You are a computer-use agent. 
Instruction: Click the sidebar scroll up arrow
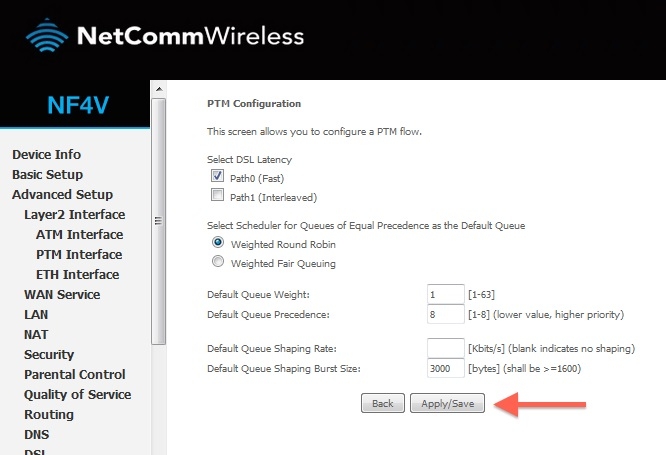click(158, 90)
